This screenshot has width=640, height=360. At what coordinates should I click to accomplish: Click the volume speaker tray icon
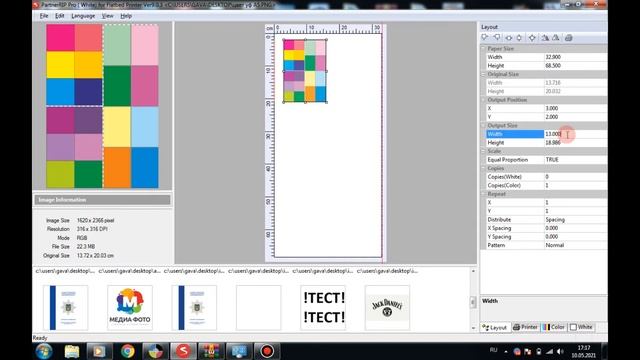pos(560,351)
